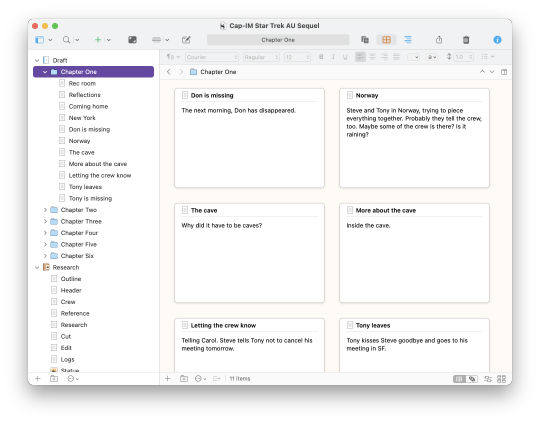Expand Chapter Two folder
The image size is (540, 422).
tap(45, 210)
